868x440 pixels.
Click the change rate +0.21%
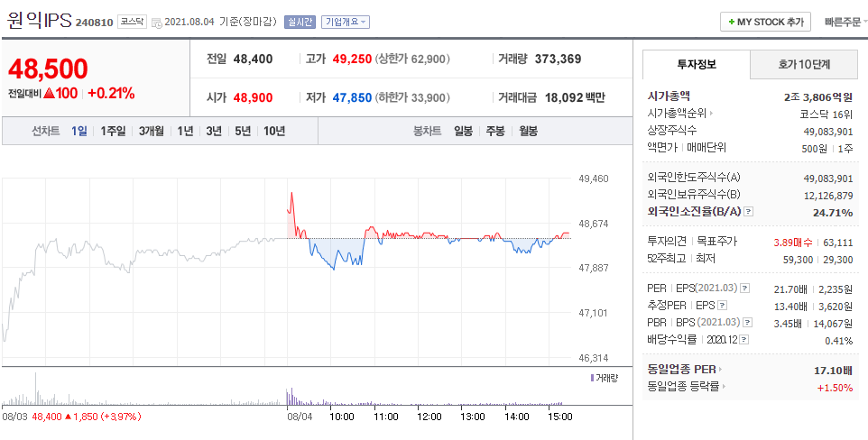tap(111, 94)
